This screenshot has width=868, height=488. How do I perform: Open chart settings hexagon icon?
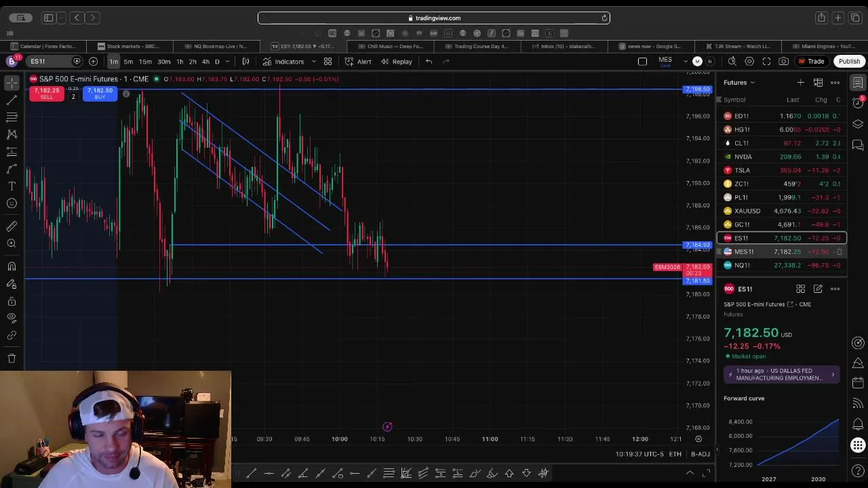pos(749,62)
